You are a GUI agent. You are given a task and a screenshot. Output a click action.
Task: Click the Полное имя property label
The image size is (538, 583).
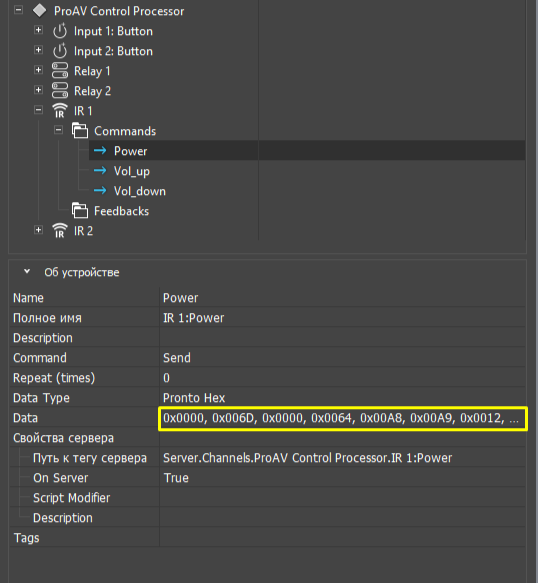click(x=47, y=318)
